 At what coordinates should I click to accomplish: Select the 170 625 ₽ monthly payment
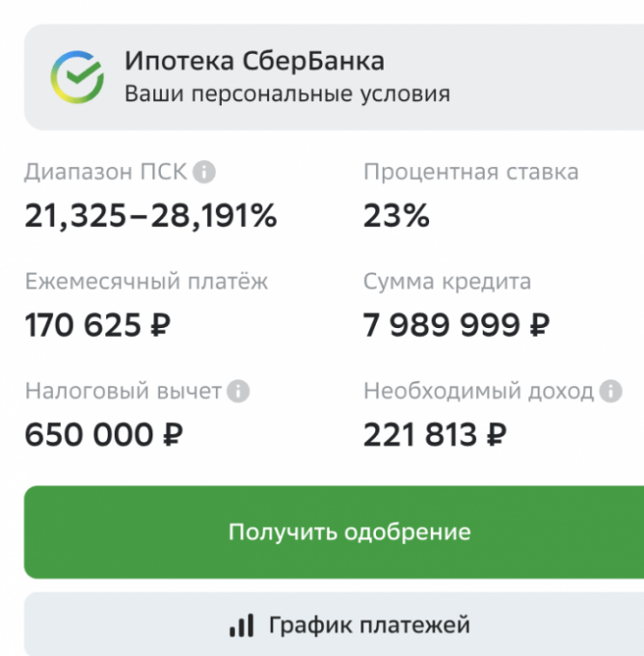[97, 325]
